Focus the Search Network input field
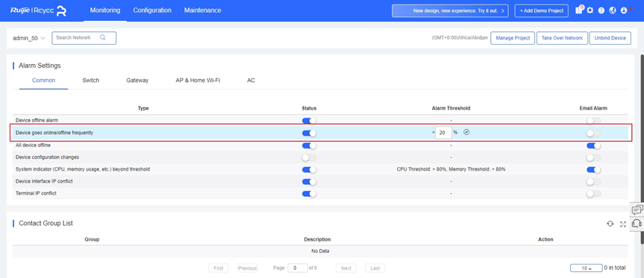This screenshot has width=644, height=278. (84, 38)
